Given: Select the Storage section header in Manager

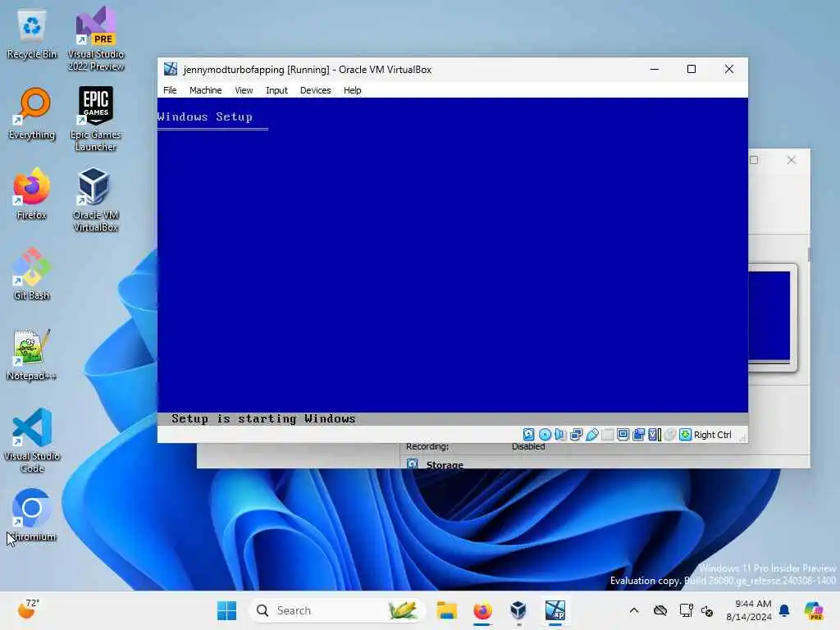Looking at the screenshot, I should 444,464.
